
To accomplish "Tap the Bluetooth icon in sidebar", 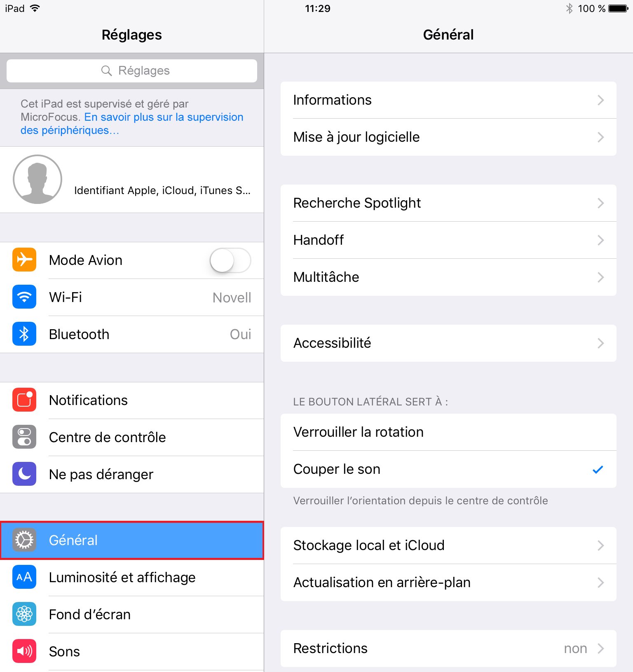I will 24,334.
